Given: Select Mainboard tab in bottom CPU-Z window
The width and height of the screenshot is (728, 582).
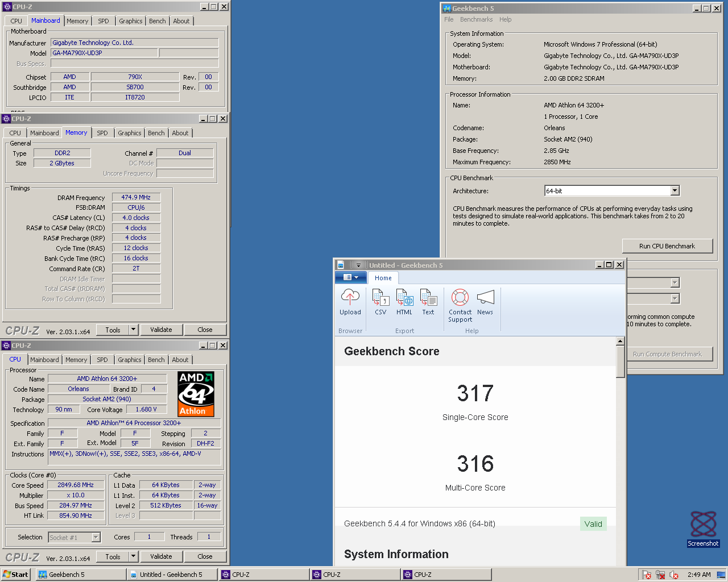Looking at the screenshot, I should [44, 360].
